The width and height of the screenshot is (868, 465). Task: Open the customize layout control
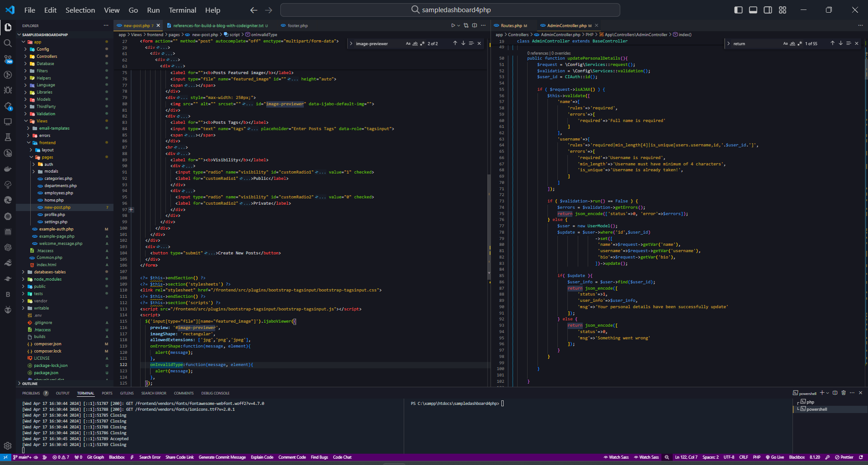coord(783,10)
